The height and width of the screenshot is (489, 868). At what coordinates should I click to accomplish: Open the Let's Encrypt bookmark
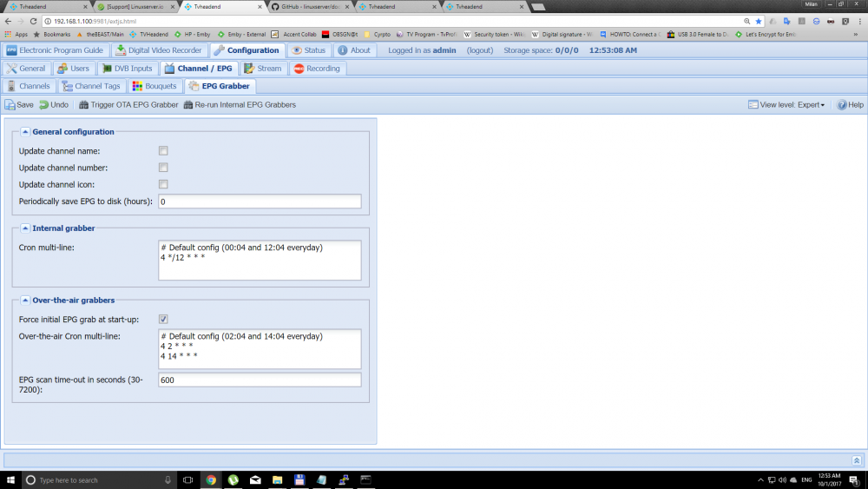coord(766,35)
